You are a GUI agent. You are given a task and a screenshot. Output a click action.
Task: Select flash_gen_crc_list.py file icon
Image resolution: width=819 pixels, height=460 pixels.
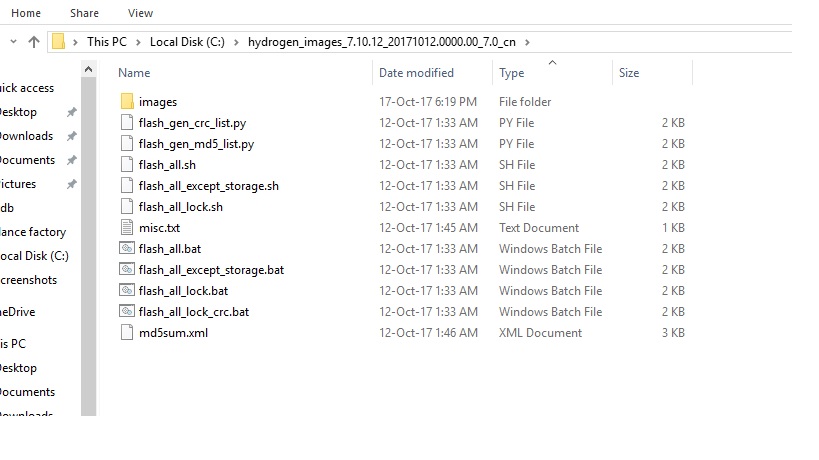click(127, 123)
